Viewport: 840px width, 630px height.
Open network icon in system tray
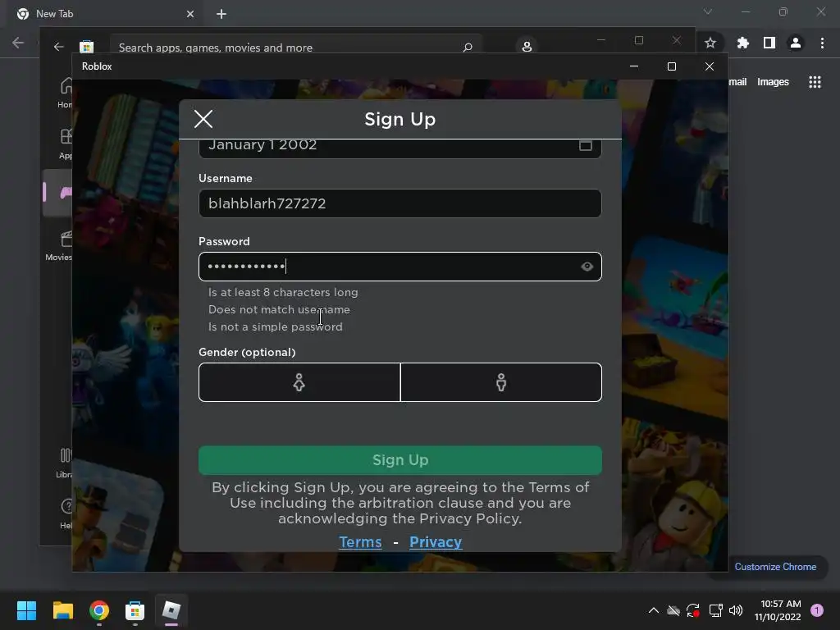coord(715,610)
